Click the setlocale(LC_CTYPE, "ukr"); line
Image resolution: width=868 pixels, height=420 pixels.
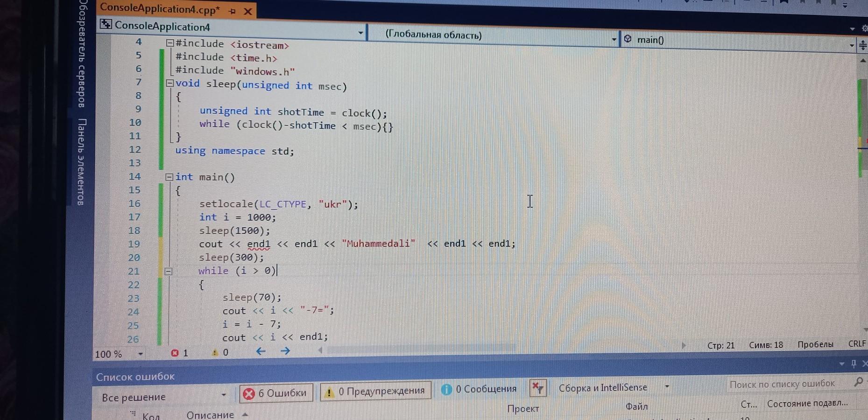(x=279, y=204)
